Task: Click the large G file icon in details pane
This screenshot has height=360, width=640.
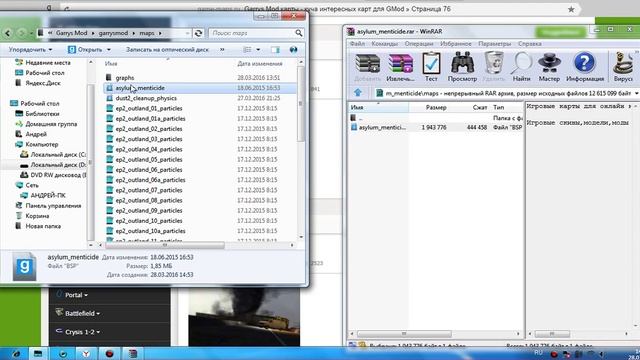Action: point(24,267)
